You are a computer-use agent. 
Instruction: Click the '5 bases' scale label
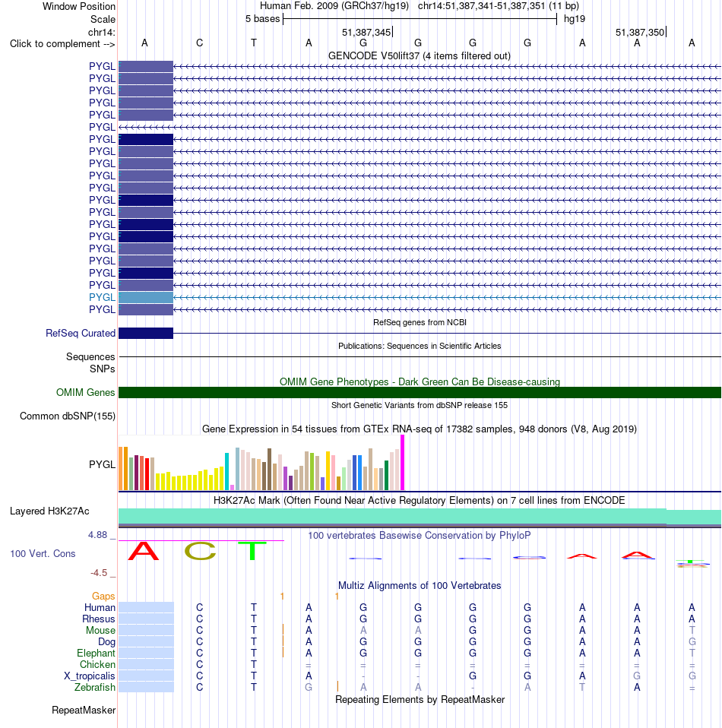click(263, 19)
